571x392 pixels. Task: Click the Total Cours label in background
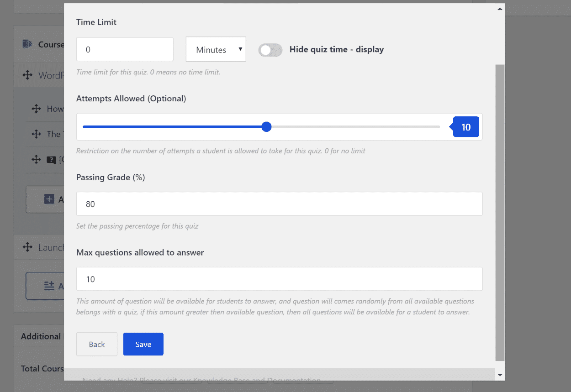point(42,368)
